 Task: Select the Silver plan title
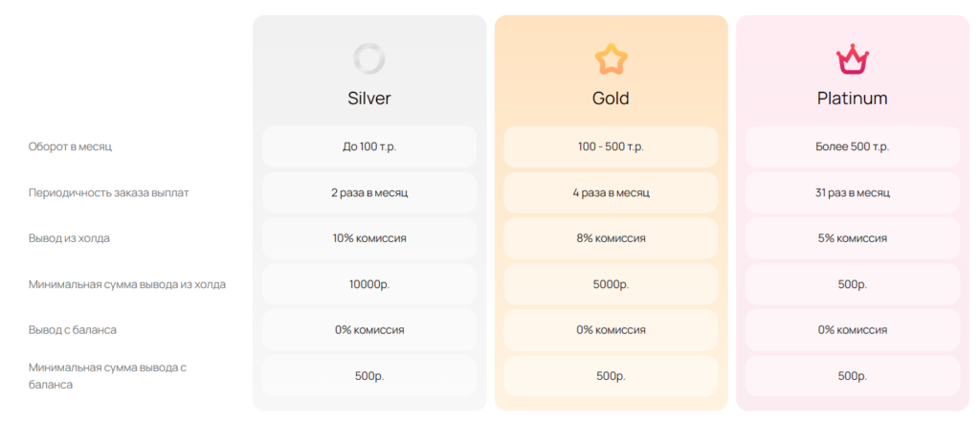click(x=368, y=99)
